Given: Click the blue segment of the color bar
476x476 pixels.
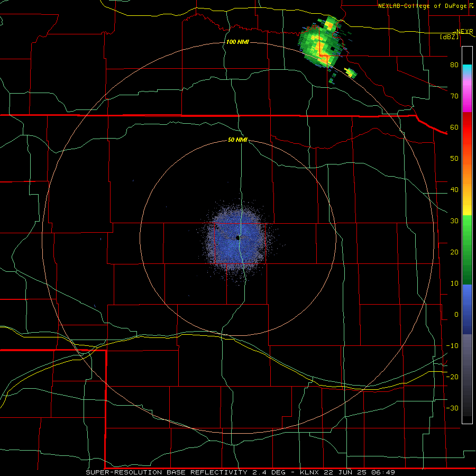Looking at the screenshot, I should coord(467,309).
